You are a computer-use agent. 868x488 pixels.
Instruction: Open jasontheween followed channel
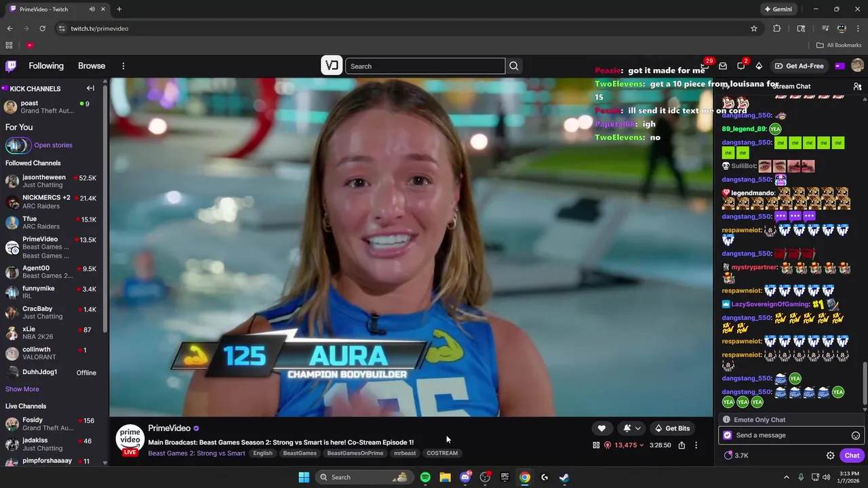[x=52, y=181]
